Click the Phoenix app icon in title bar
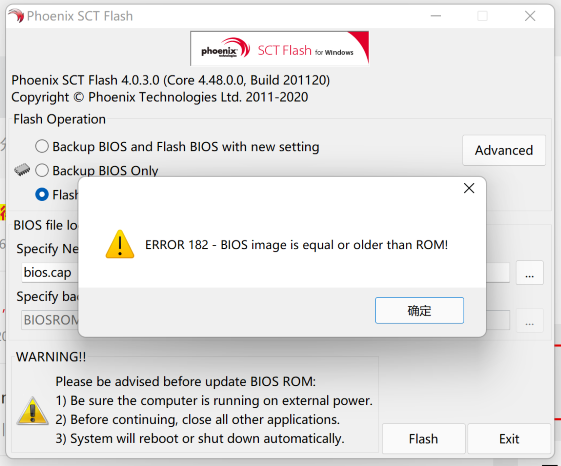This screenshot has height=466, width=561. coord(16,16)
